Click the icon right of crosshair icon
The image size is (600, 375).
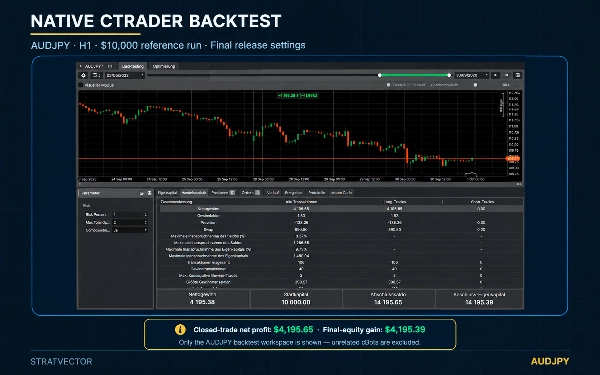(x=96, y=75)
